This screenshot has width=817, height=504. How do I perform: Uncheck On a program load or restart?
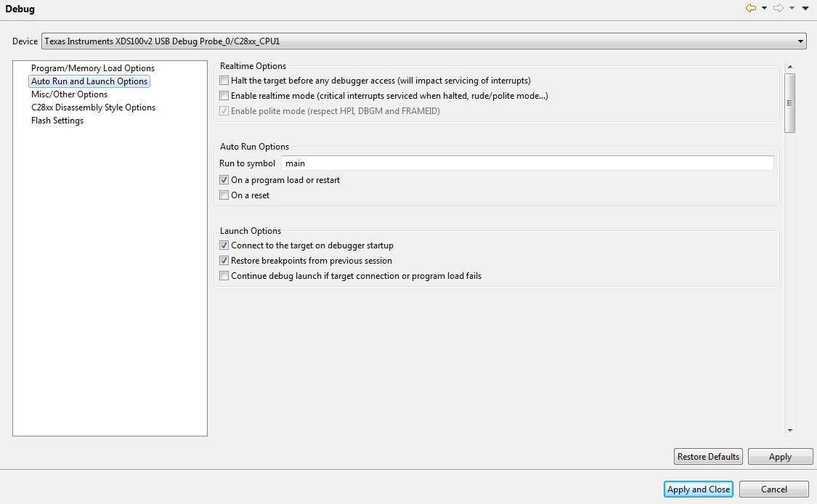[x=224, y=180]
